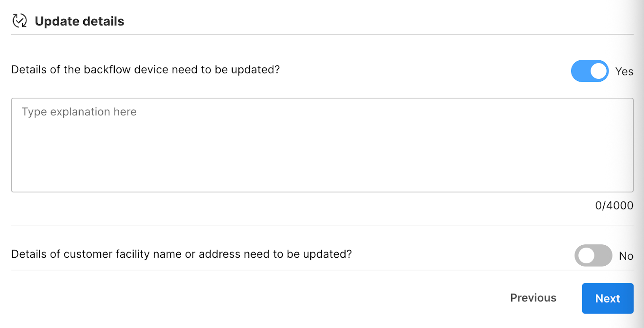
Task: Click the white knob of the Yes toggle
Action: pos(599,71)
